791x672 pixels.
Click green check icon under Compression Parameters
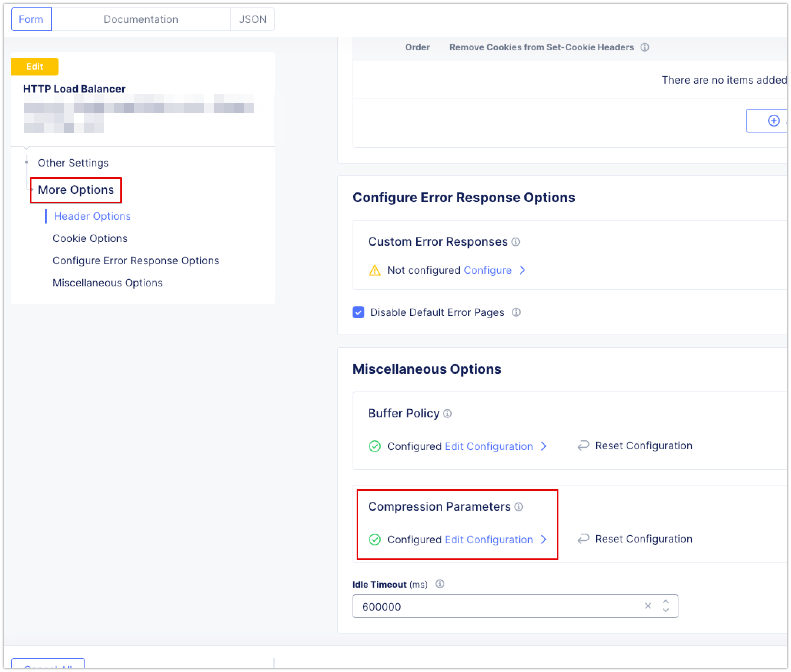[375, 540]
